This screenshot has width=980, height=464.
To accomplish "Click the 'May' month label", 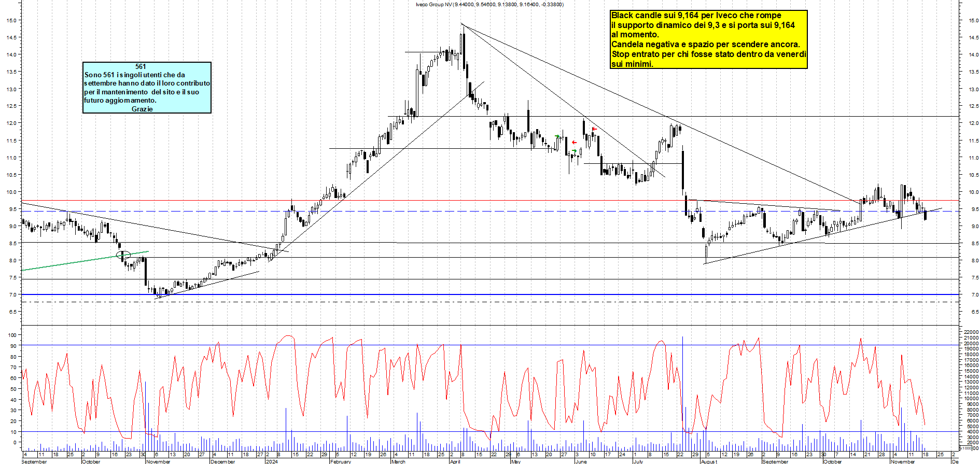I will pos(516,461).
